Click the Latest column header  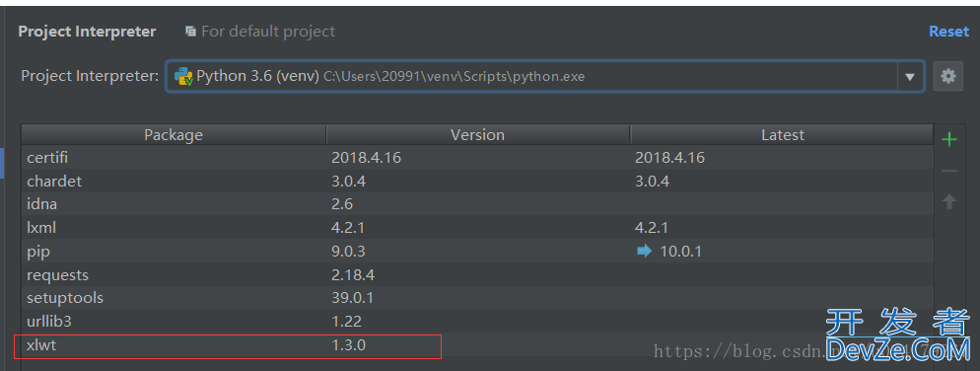(x=783, y=134)
